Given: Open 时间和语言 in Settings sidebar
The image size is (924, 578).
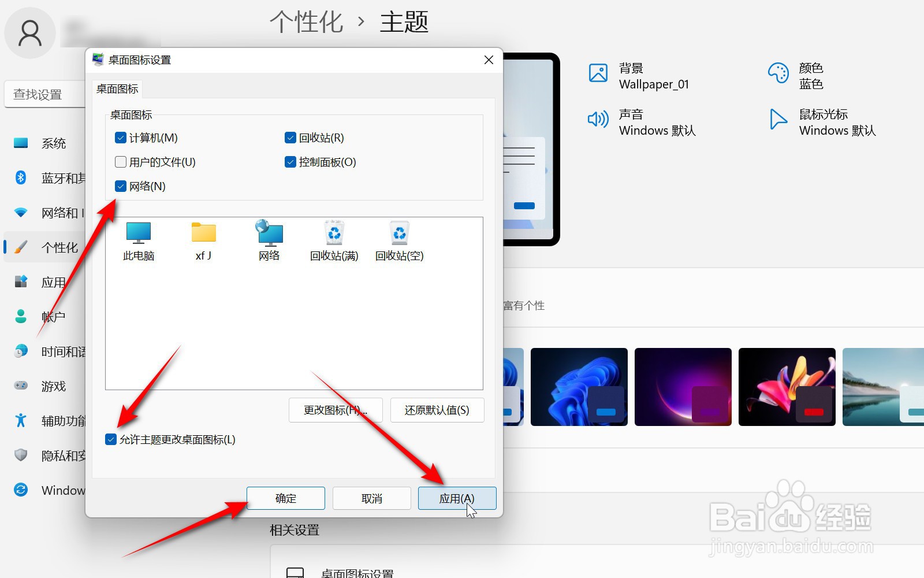Looking at the screenshot, I should tap(45, 351).
